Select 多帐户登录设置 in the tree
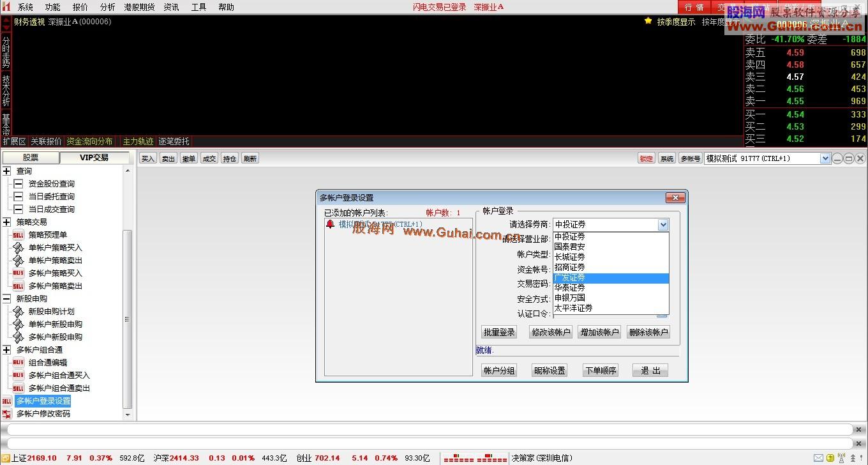 43,401
